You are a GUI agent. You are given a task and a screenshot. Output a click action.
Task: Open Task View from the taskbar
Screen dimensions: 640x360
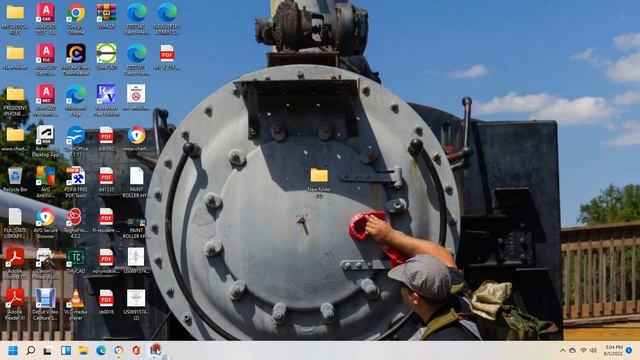tap(48, 351)
